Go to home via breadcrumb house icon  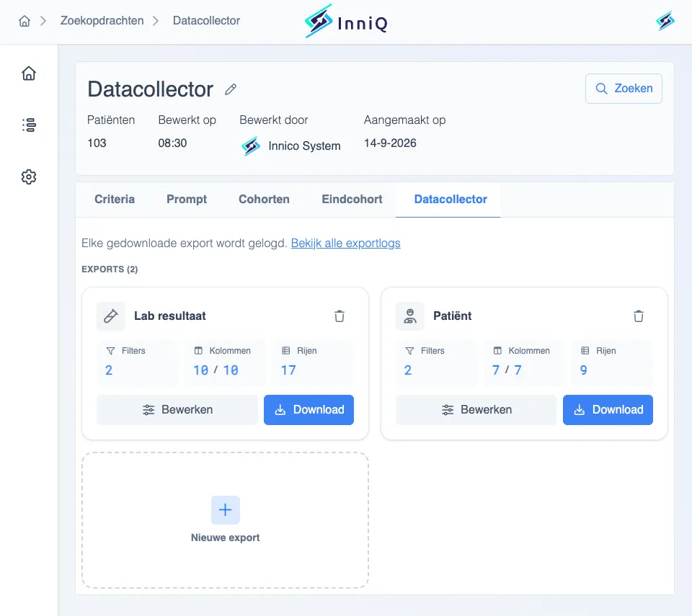pos(25,21)
